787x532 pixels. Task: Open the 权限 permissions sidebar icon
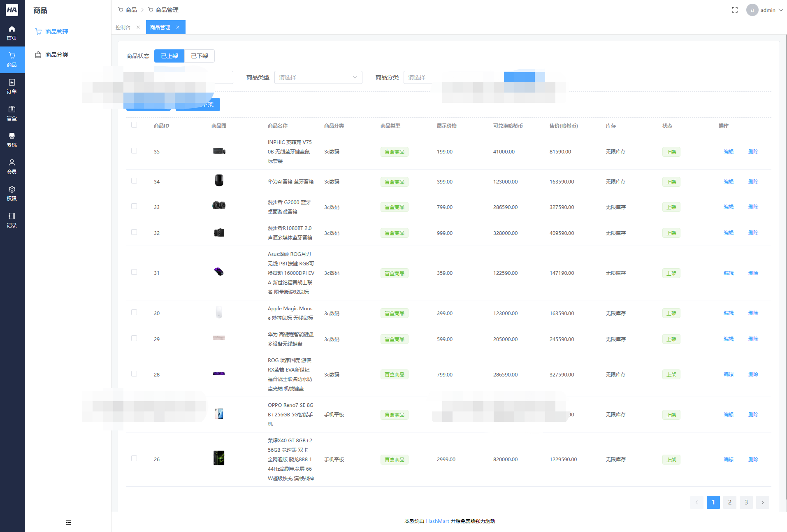click(x=12, y=193)
